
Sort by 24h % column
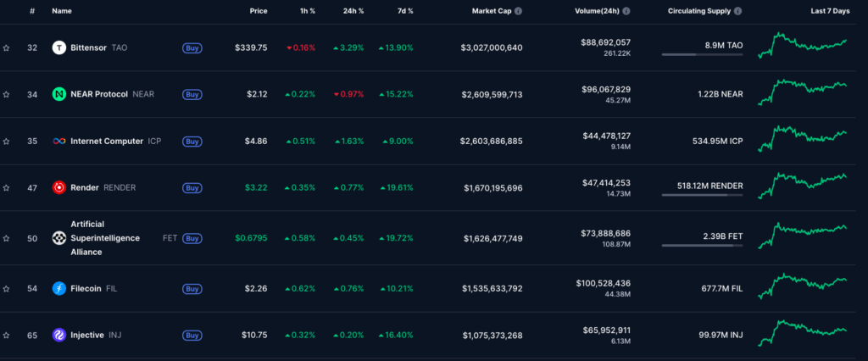[x=353, y=11]
